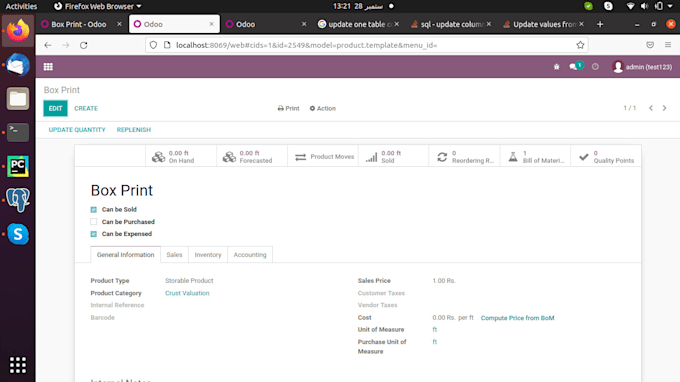The height and width of the screenshot is (382, 680).
Task: Open Skype from the dock
Action: (18, 234)
